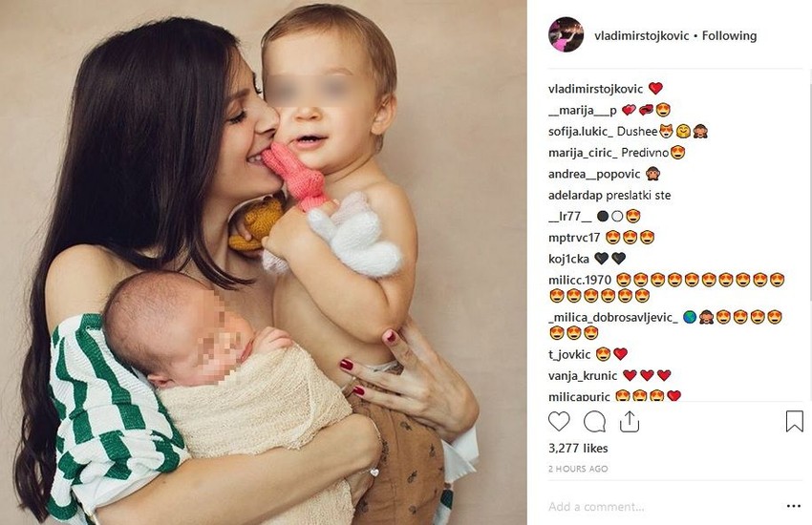Open comments with the speech bubble icon
This screenshot has width=812, height=525.
(x=594, y=422)
